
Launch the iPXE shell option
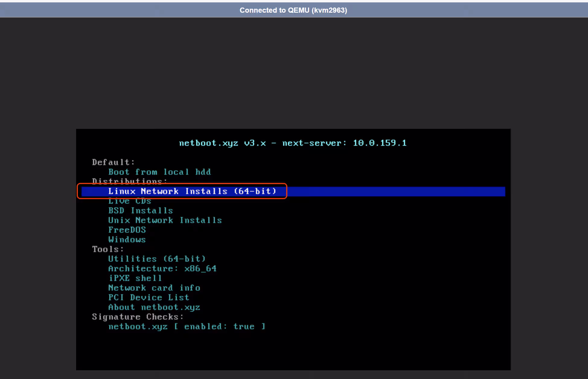tap(135, 278)
